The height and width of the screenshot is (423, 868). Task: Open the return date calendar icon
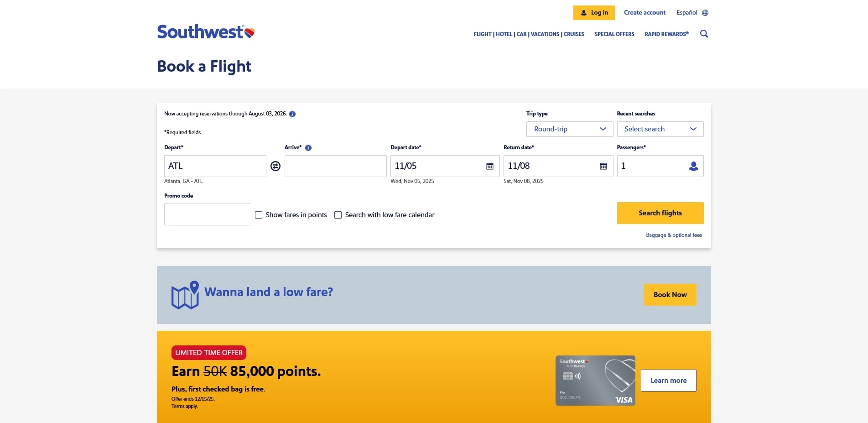tap(603, 166)
